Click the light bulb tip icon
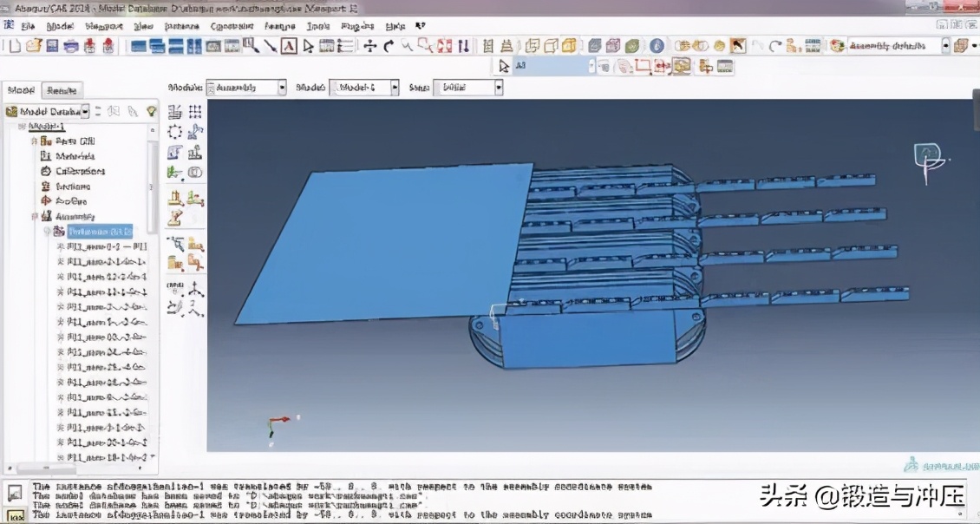 click(x=151, y=111)
